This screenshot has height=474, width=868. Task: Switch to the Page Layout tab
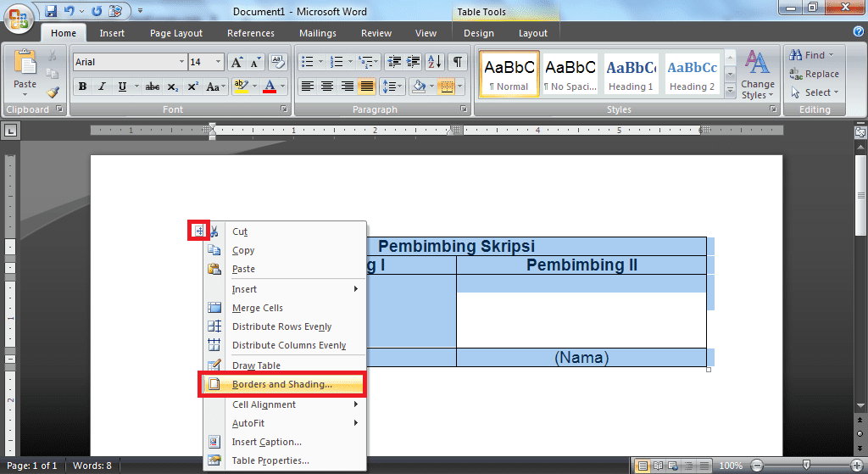176,33
